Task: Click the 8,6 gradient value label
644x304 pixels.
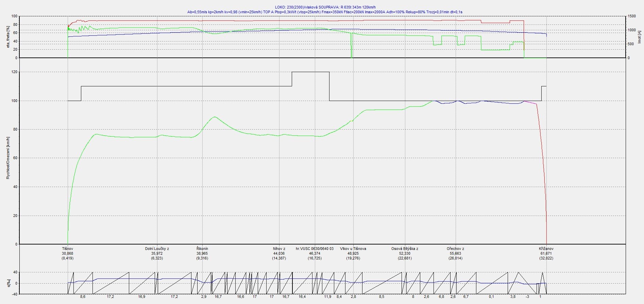Action: pos(83,297)
